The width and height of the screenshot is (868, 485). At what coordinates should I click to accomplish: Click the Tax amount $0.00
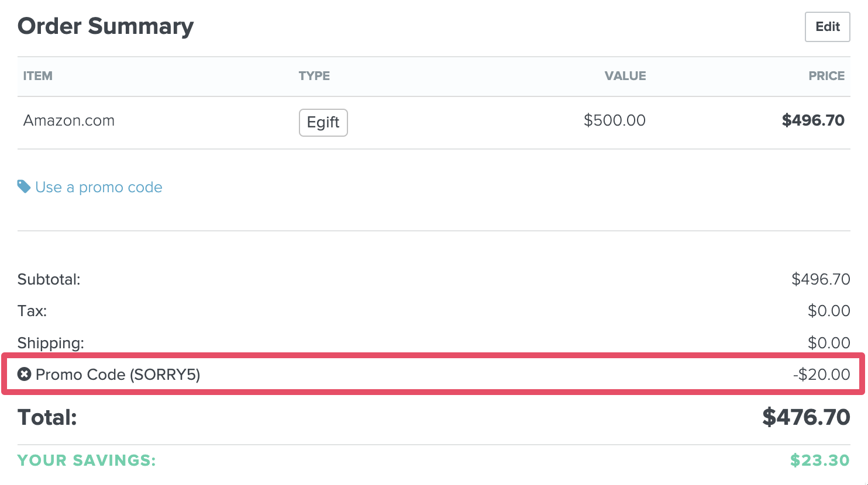828,311
